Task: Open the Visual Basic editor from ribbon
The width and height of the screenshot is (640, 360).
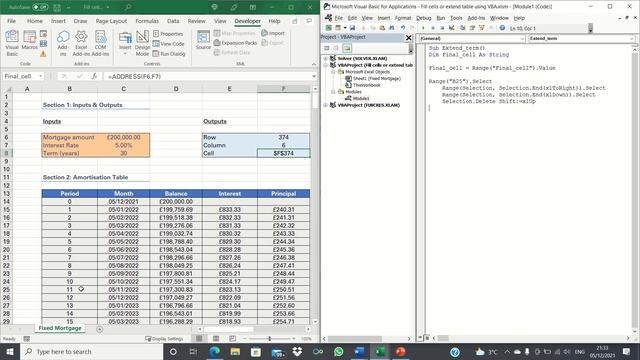Action: 12,43
